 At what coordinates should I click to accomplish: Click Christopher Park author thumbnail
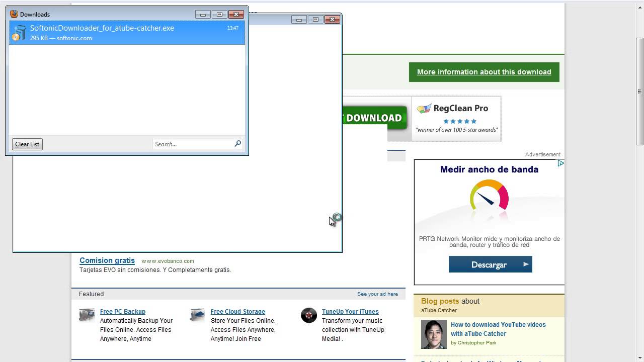click(x=434, y=334)
